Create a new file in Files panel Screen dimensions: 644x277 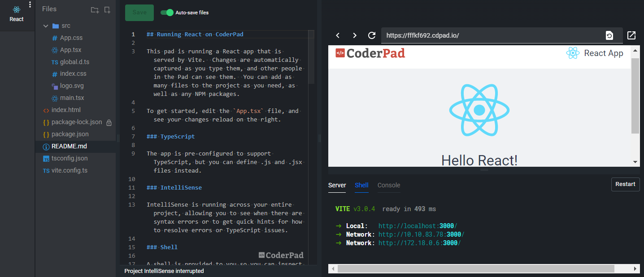pos(107,9)
